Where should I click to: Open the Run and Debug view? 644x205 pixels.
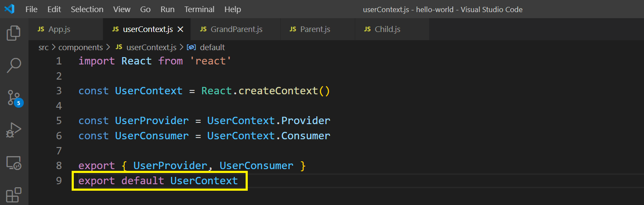14,130
